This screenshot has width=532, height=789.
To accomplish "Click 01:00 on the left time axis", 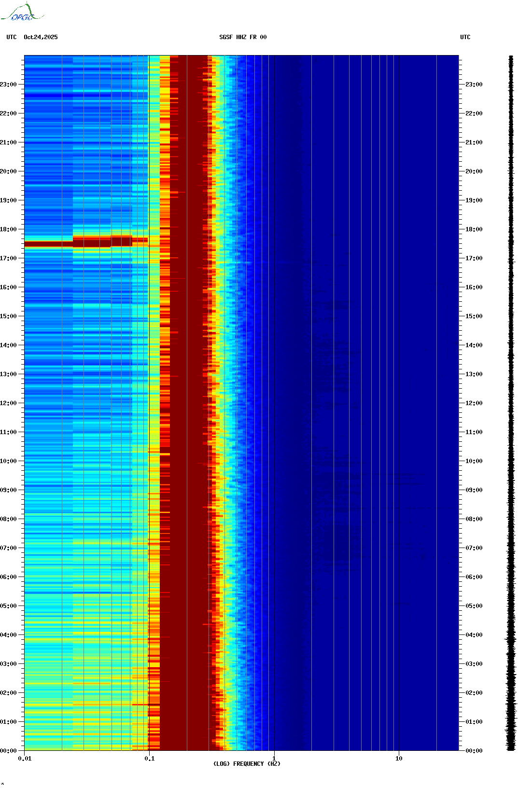I will click(8, 722).
